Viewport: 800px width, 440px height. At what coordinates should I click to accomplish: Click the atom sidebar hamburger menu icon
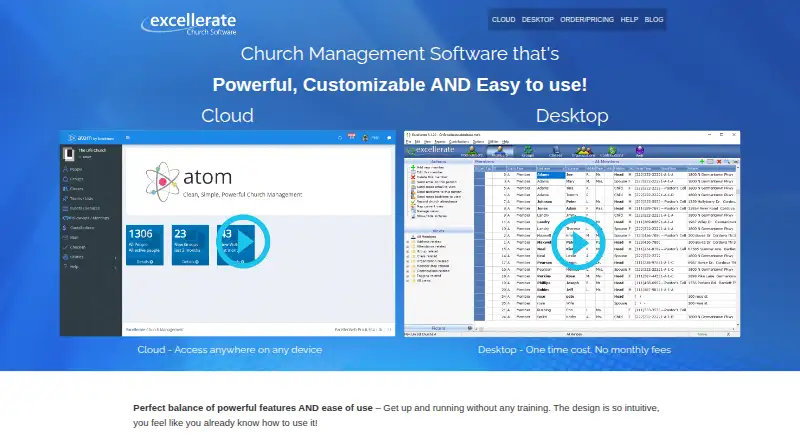click(128, 138)
